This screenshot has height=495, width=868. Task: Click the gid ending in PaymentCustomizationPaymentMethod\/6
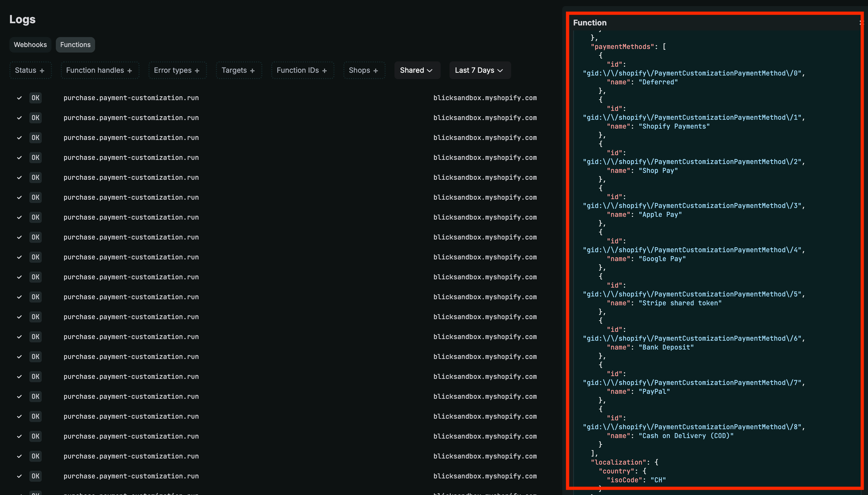tap(692, 338)
